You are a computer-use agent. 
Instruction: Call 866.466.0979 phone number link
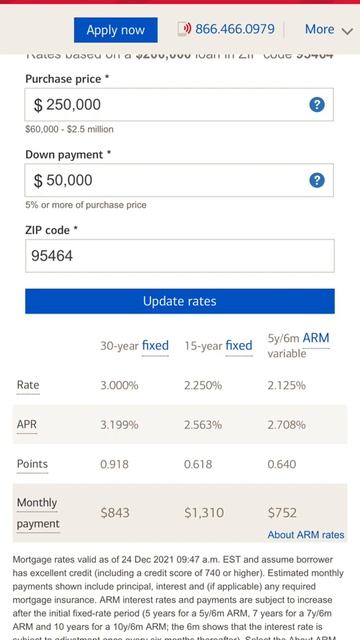tap(235, 29)
